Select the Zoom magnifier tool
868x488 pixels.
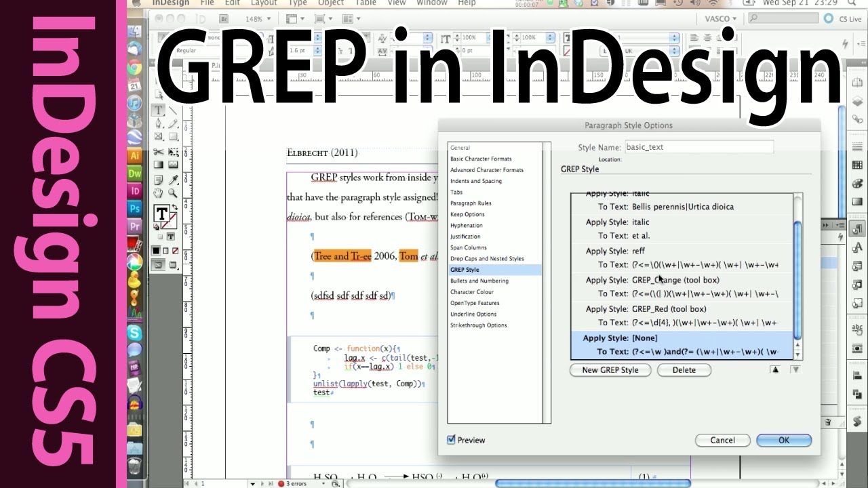[x=172, y=193]
